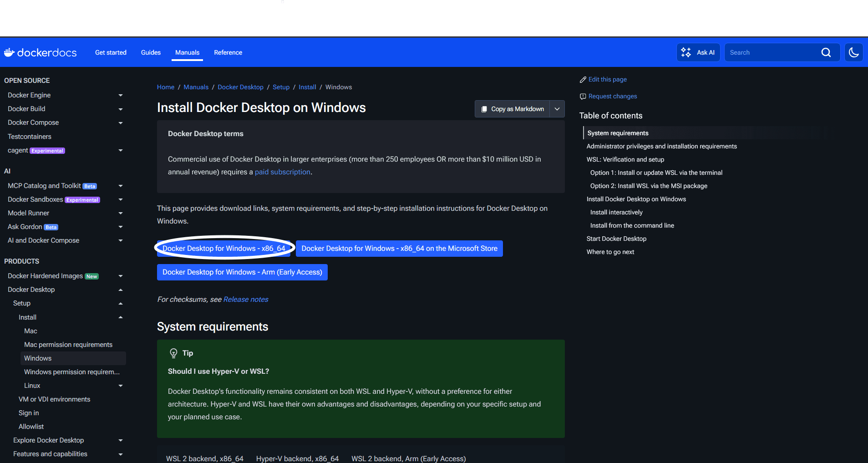868x463 pixels.
Task: Click the Copy as Markdown clipboard icon
Action: click(x=484, y=109)
